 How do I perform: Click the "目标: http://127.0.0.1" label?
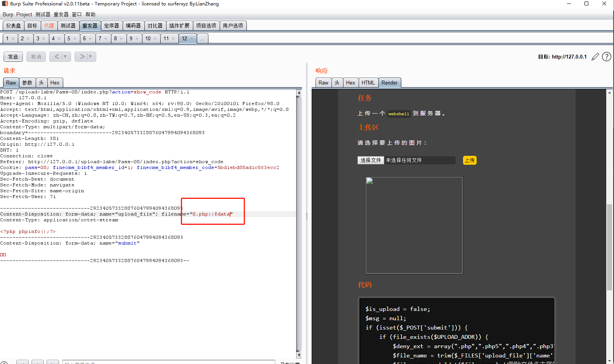[562, 57]
